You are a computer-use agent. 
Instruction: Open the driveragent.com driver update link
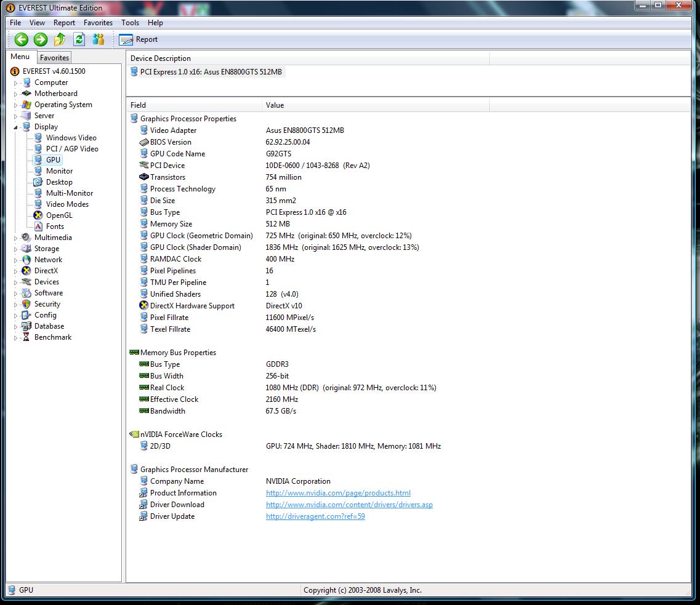tap(315, 516)
